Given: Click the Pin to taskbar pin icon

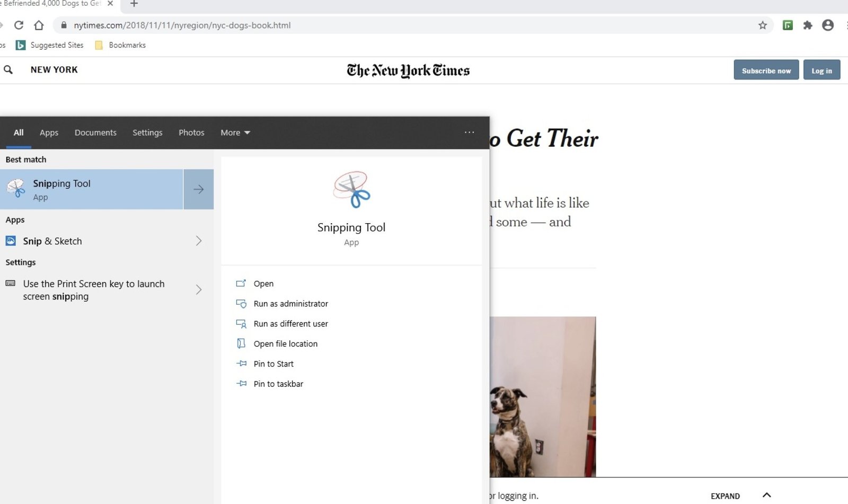Looking at the screenshot, I should (x=241, y=384).
